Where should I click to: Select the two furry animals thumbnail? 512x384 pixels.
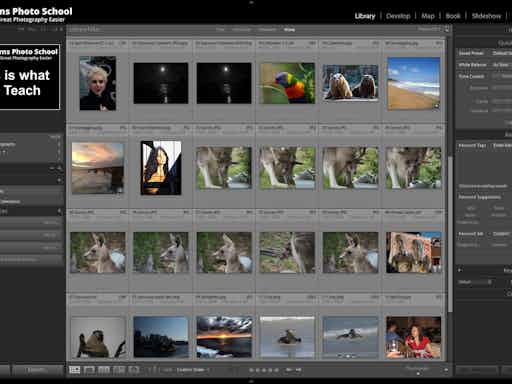pos(350,83)
